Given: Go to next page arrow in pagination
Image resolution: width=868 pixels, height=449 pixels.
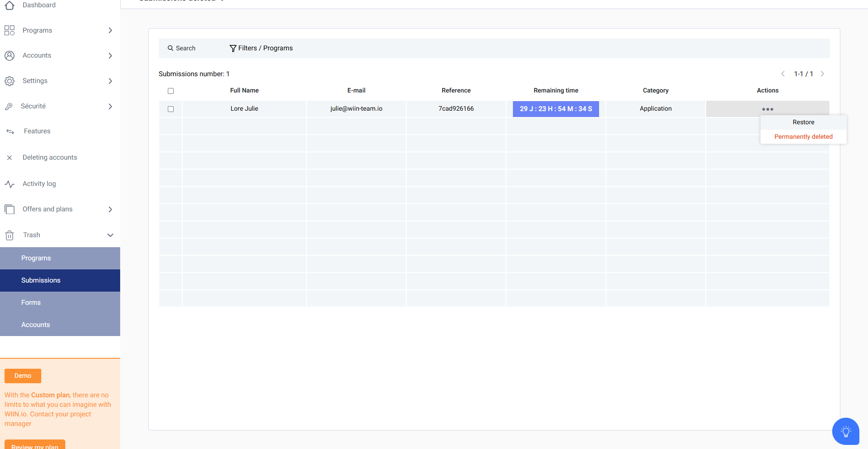Looking at the screenshot, I should coord(822,74).
